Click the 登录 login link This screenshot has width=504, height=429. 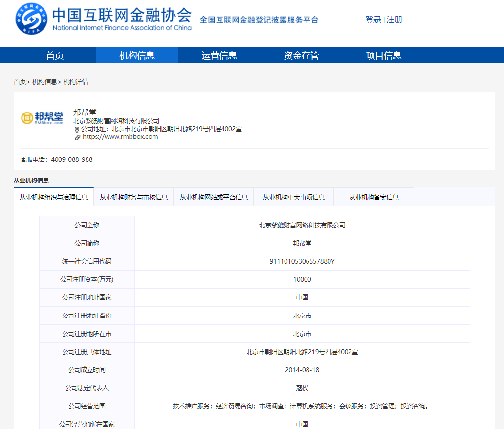373,20
